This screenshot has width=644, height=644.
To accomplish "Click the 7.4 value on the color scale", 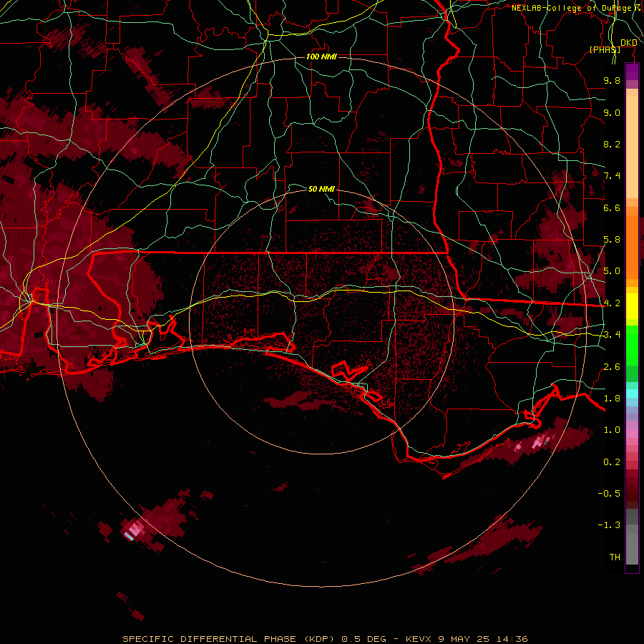I will [612, 176].
